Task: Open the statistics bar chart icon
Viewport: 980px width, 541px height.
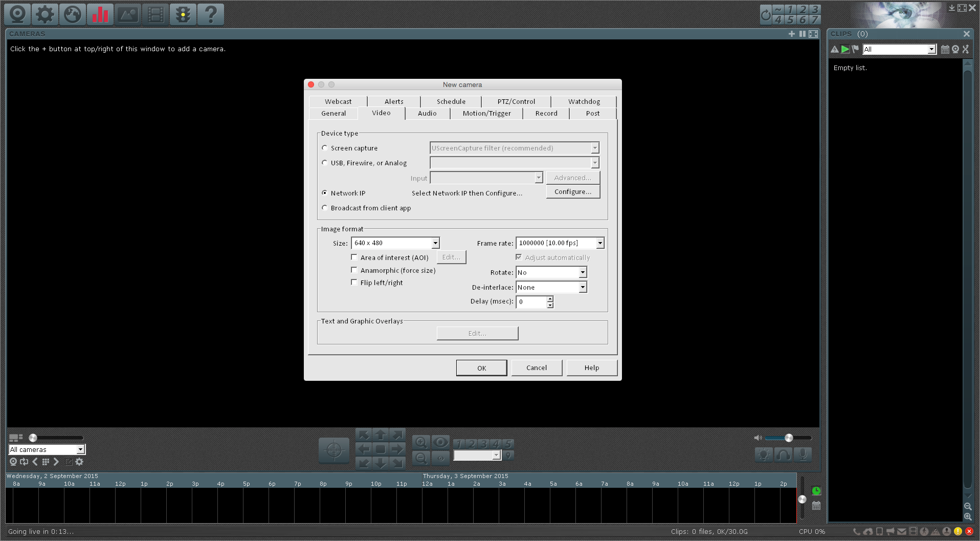Action: coord(100,14)
